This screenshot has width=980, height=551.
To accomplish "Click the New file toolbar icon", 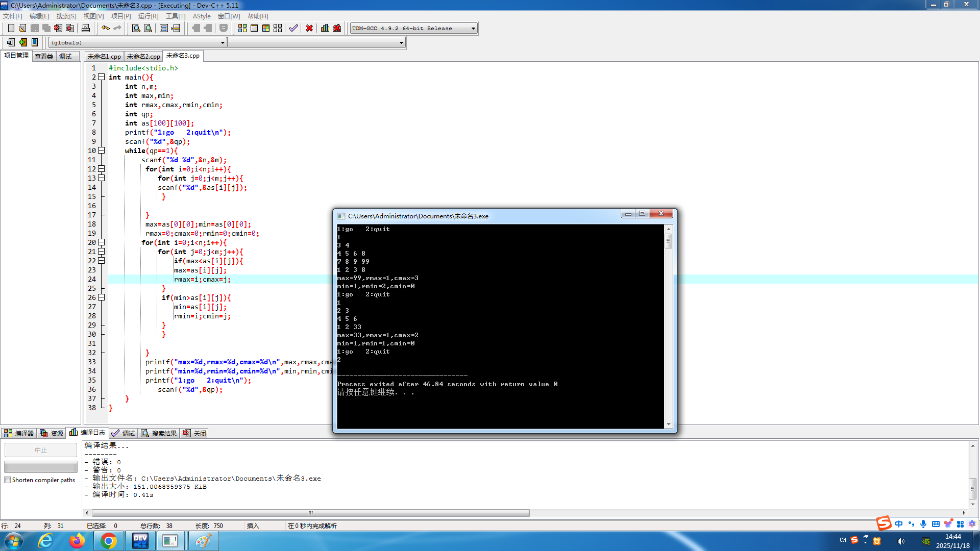I will (x=11, y=28).
